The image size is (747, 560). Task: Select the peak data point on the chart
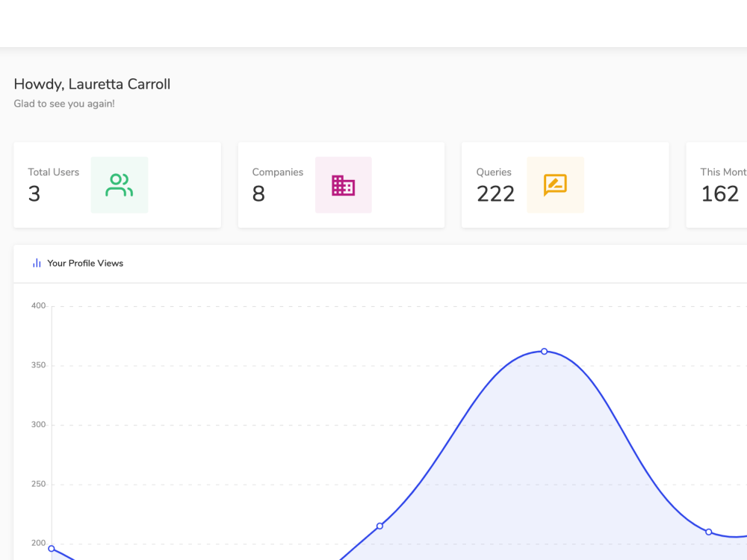544,351
